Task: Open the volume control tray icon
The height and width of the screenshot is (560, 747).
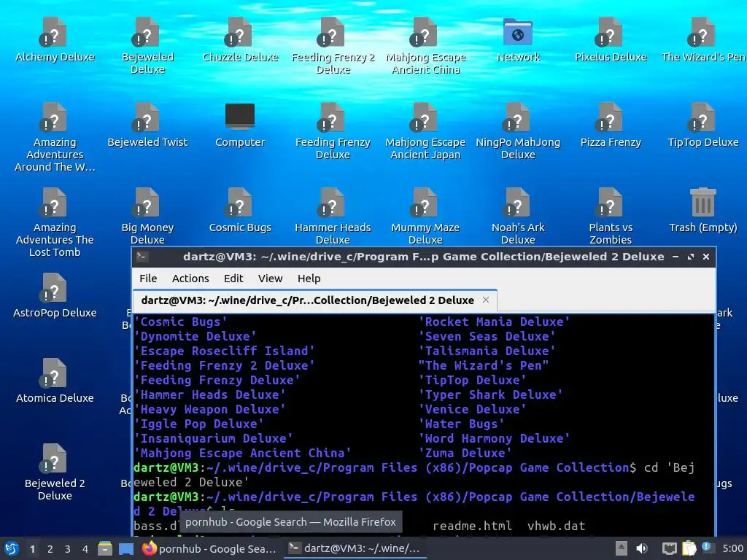Action: 642,548
